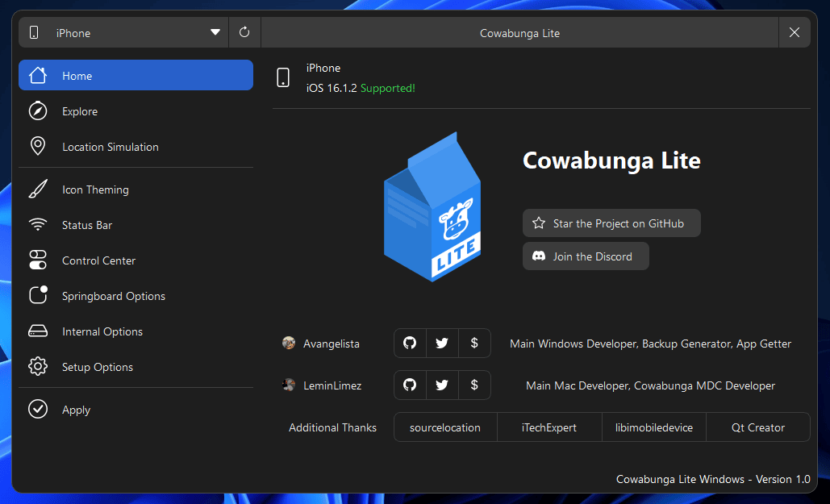This screenshot has width=830, height=504.
Task: Click the Location Simulation pin icon
Action: click(38, 146)
